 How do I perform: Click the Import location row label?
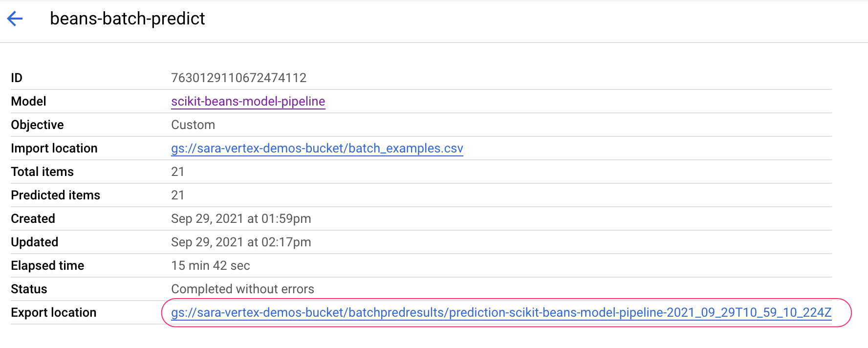point(54,148)
